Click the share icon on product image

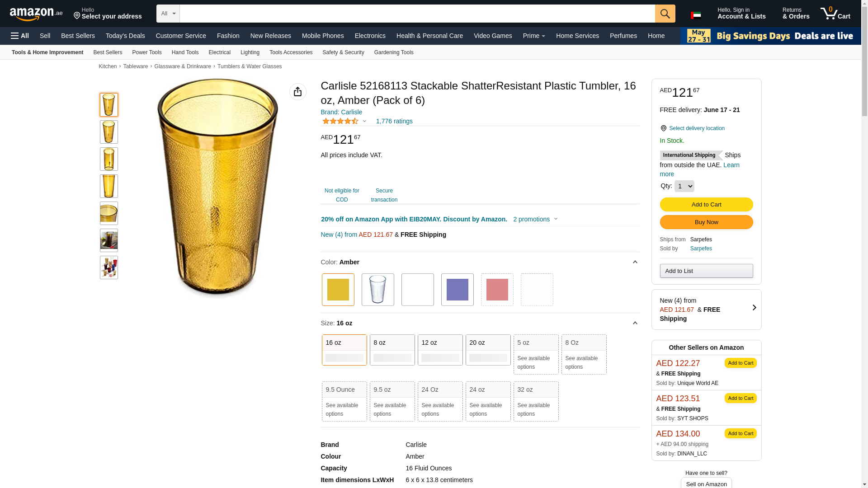point(297,92)
